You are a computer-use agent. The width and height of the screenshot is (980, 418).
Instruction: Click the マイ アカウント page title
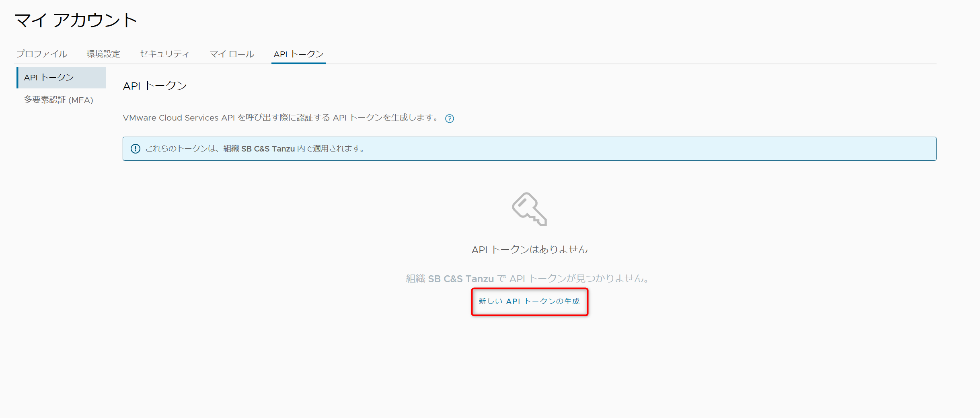pyautogui.click(x=76, y=20)
